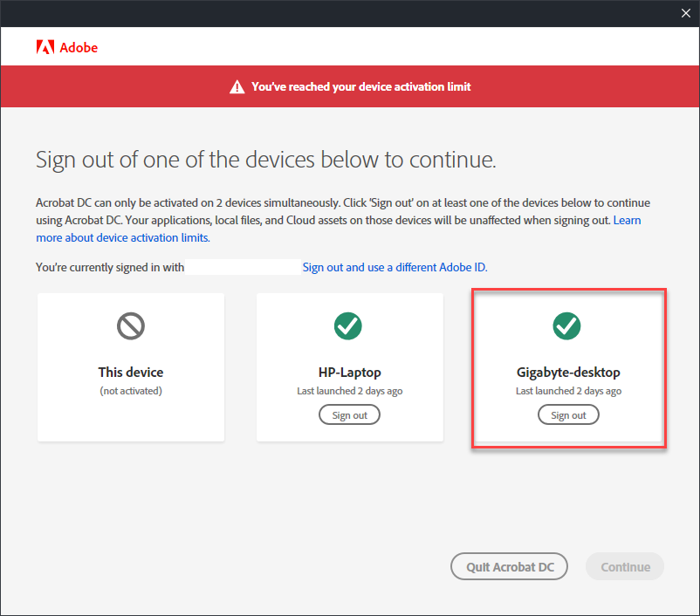Click the red device activation limit banner

coord(350,86)
